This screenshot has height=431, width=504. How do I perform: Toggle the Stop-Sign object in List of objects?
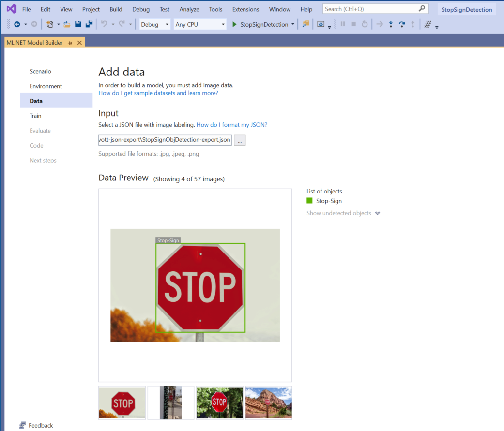(x=329, y=201)
